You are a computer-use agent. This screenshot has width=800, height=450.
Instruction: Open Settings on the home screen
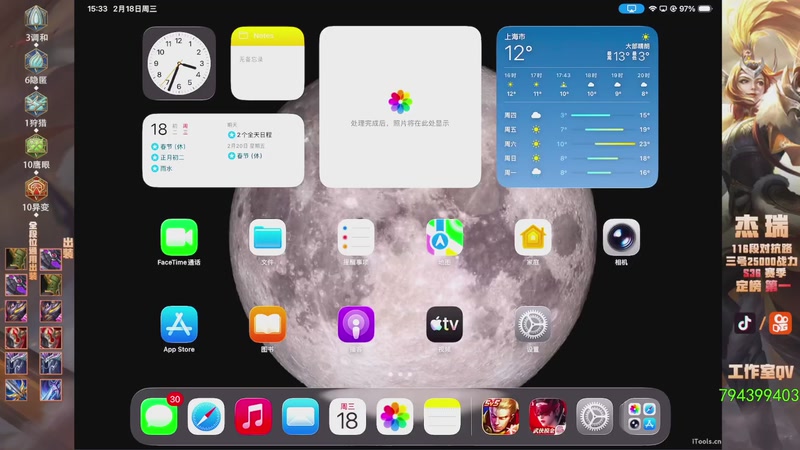point(533,324)
